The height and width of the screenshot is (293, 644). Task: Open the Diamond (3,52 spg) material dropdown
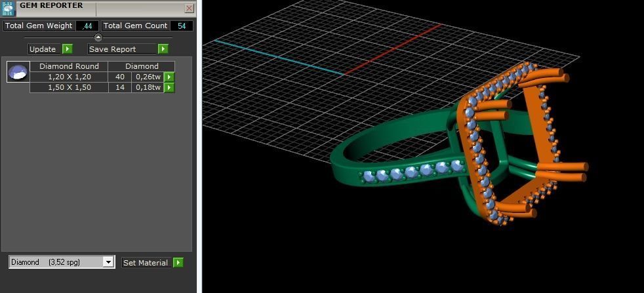(108, 262)
